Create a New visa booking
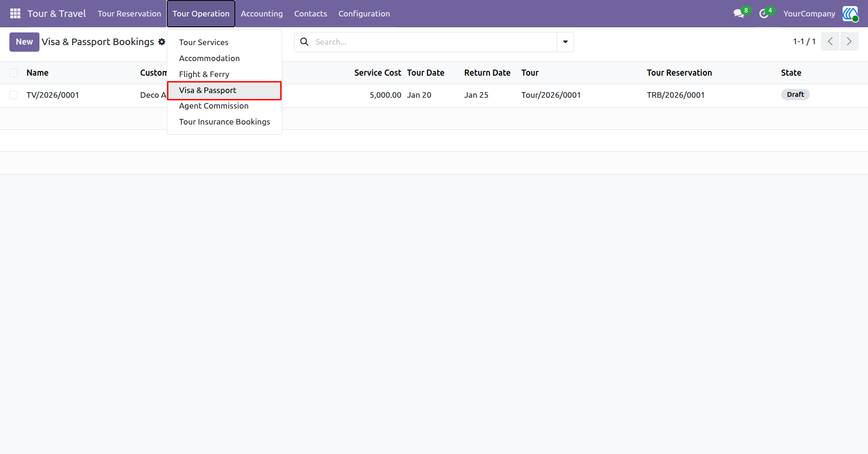The width and height of the screenshot is (868, 454). (x=24, y=42)
